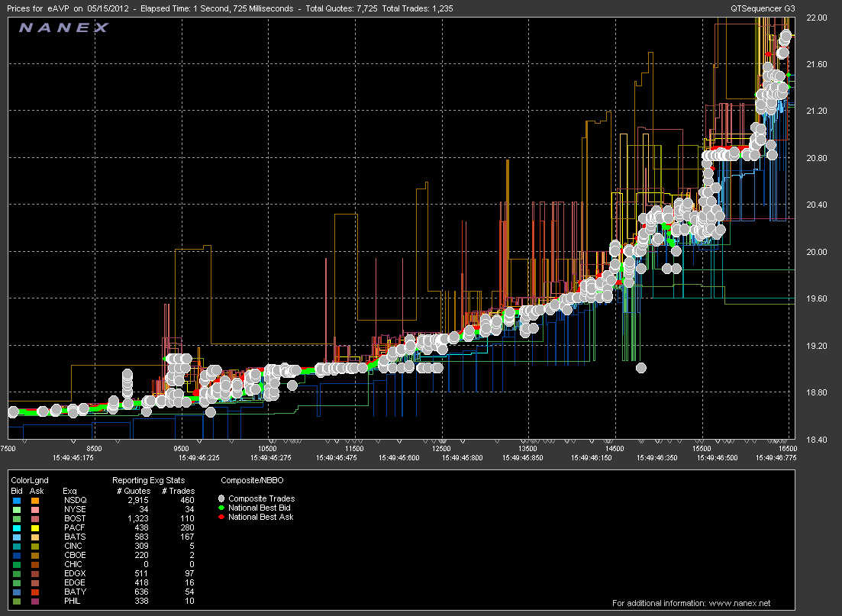842x616 pixels.
Task: Click the PHIL ask color swatch
Action: pyautogui.click(x=35, y=601)
